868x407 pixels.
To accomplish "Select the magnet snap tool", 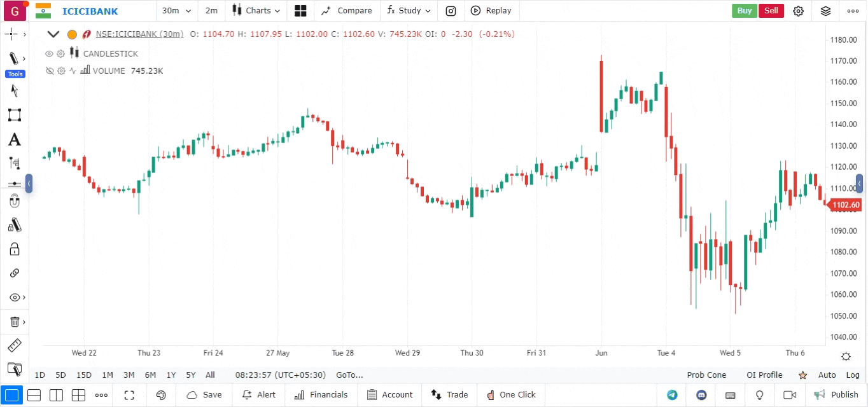I will pos(14,202).
